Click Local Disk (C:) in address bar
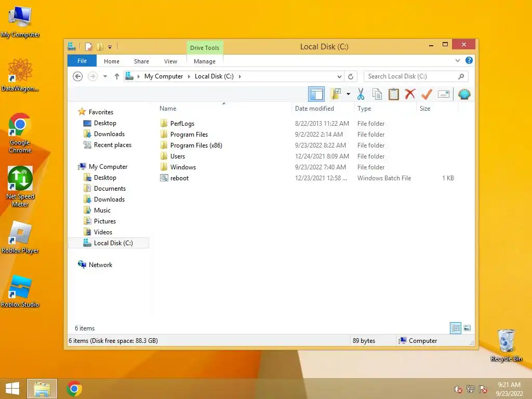532x399 pixels. [214, 76]
